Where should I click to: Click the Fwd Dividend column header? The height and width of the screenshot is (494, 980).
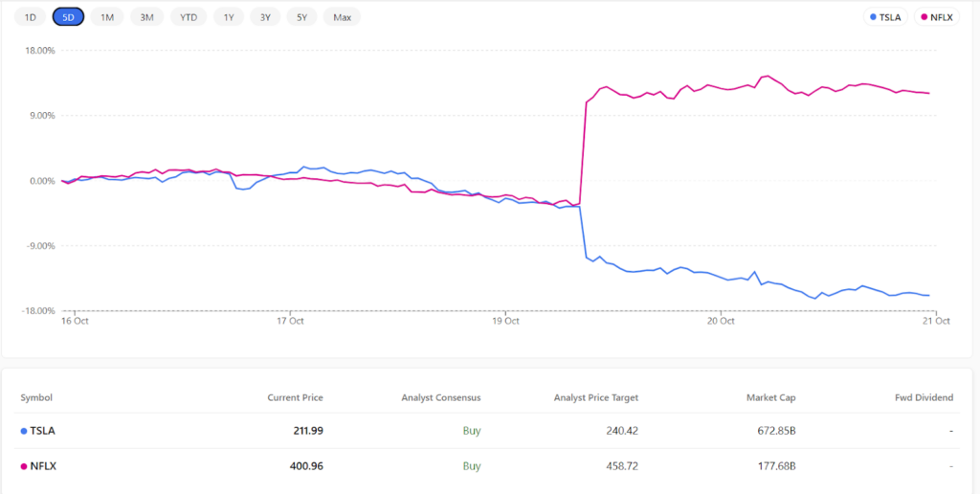(926, 397)
